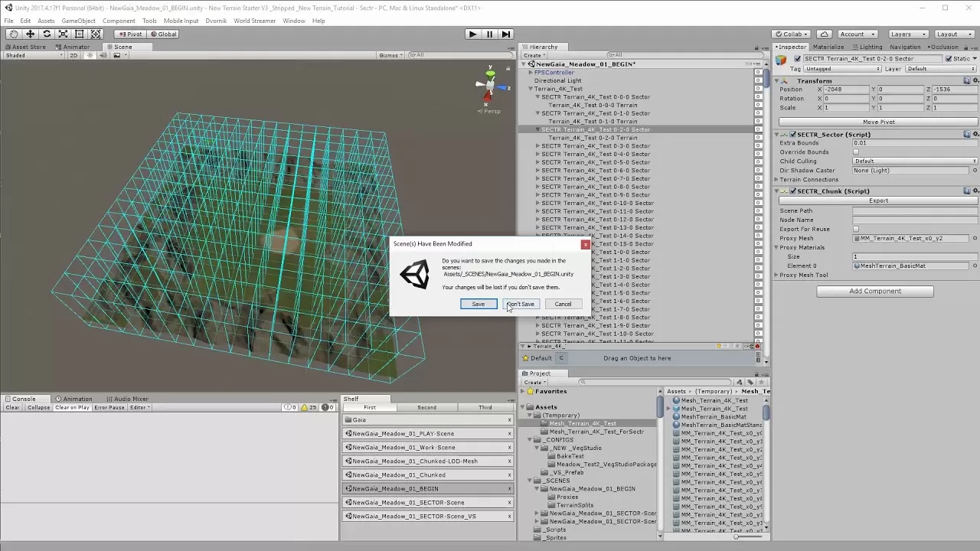The image size is (980, 551).
Task: Open the cloud Services button
Action: click(x=824, y=34)
